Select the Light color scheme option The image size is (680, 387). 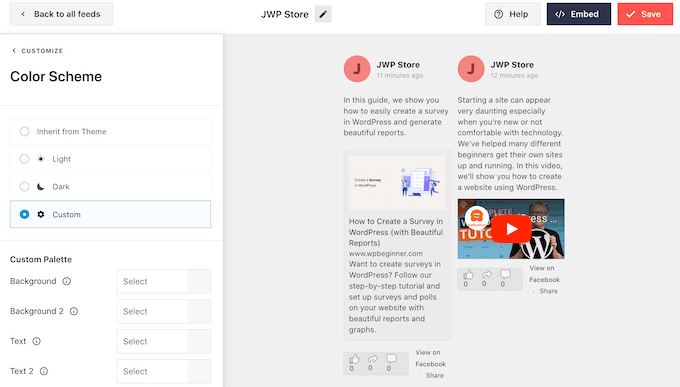click(x=110, y=159)
